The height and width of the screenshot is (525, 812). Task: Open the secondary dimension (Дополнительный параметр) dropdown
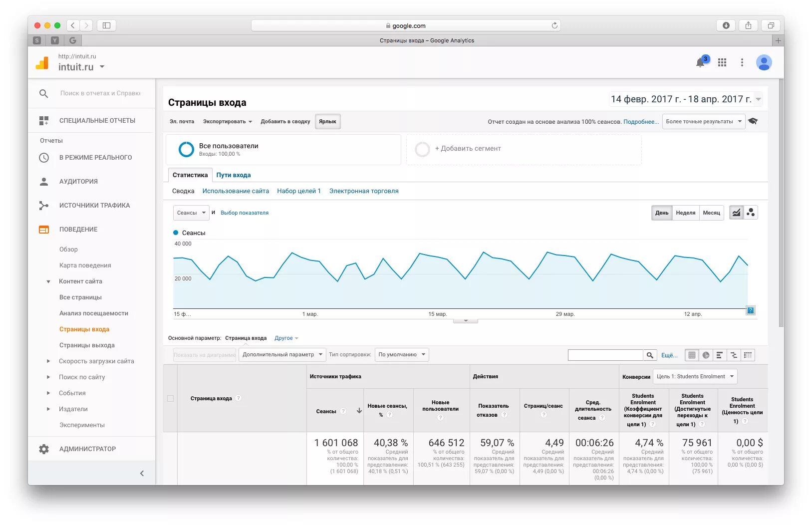282,355
